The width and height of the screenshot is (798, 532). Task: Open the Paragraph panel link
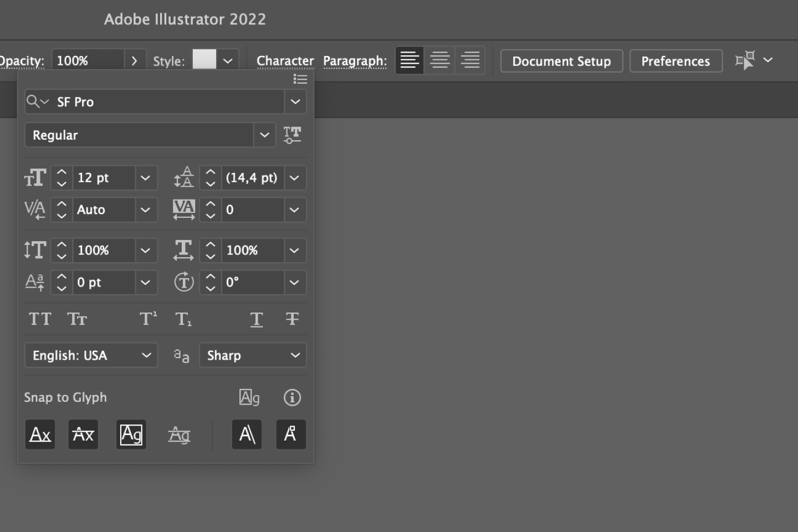coord(355,61)
